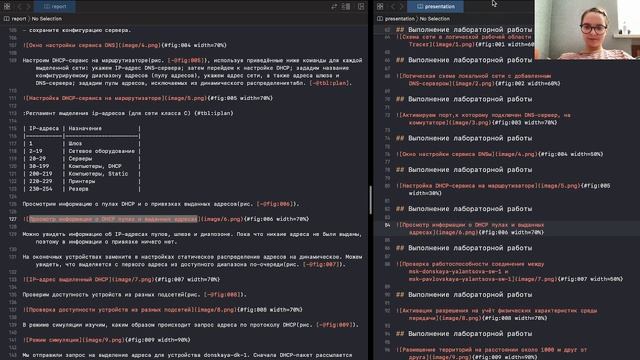Click the '200-219' address cell

(x=40, y=174)
